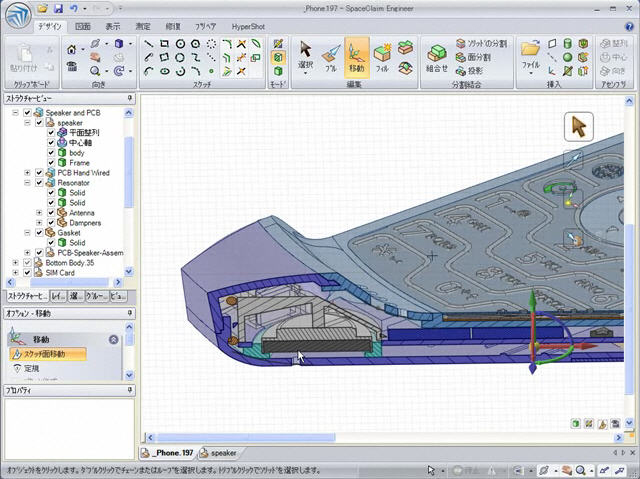Click the スケッチ面移動 option button

(x=48, y=354)
